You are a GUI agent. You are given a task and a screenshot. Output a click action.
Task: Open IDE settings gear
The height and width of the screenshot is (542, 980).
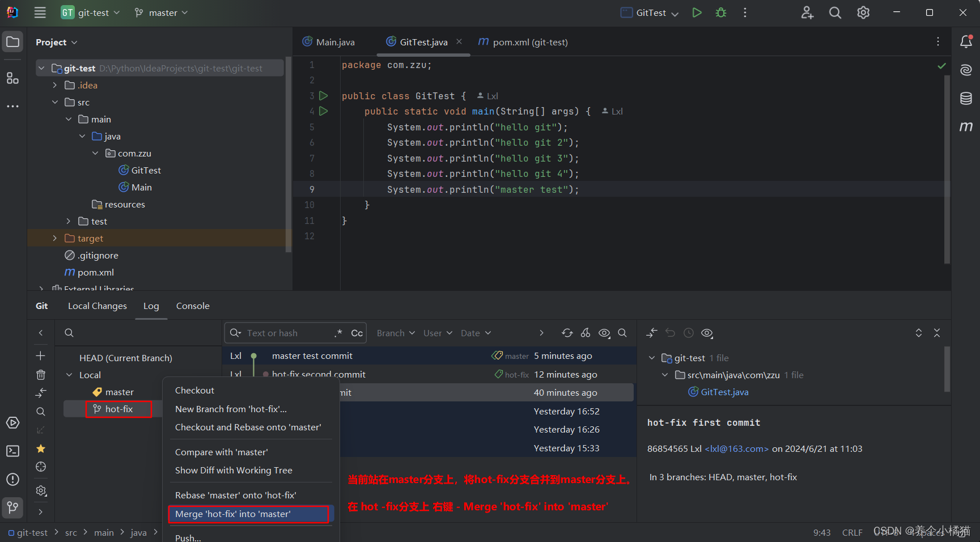(x=863, y=12)
